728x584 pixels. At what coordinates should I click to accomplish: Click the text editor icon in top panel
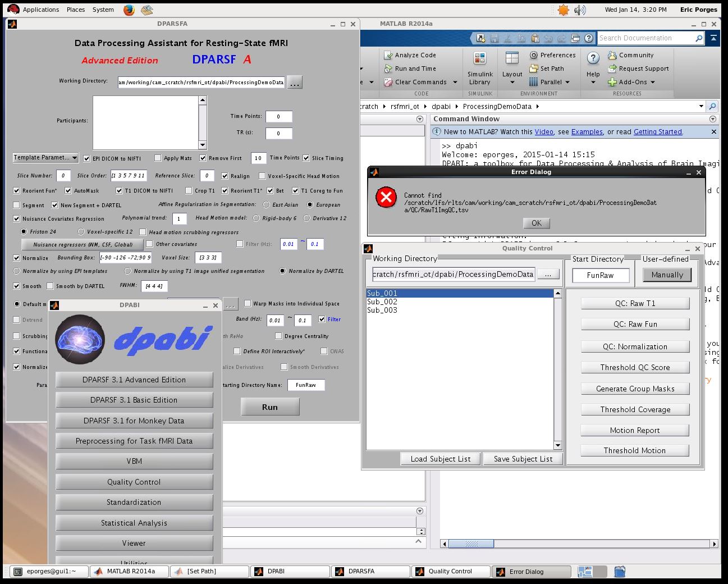[147, 10]
